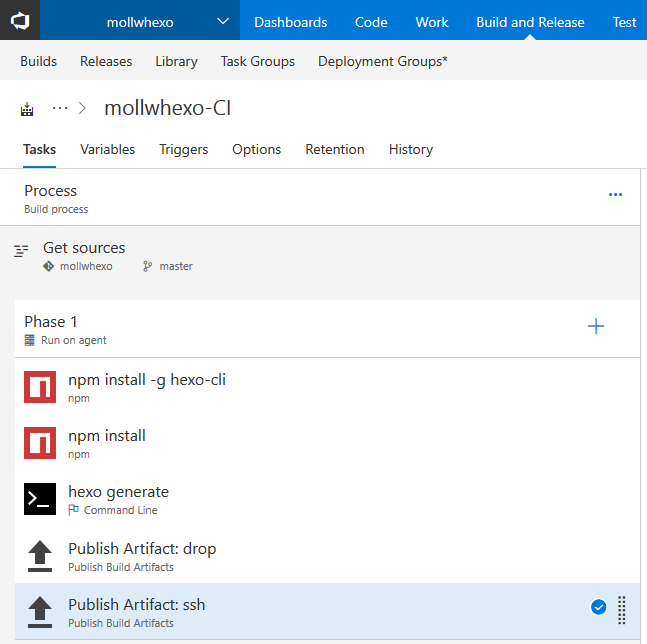Open Deployment Groups page
Viewport: 647px width, 644px height.
click(383, 61)
